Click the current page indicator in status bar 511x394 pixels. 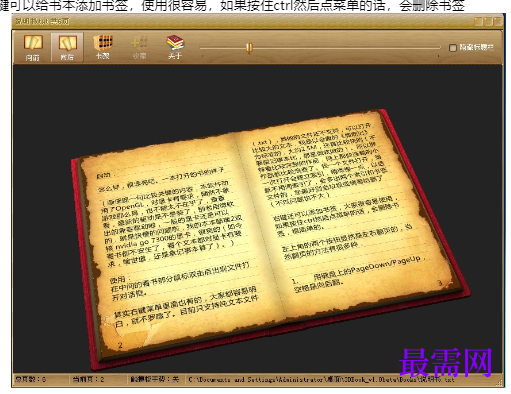coord(89,379)
